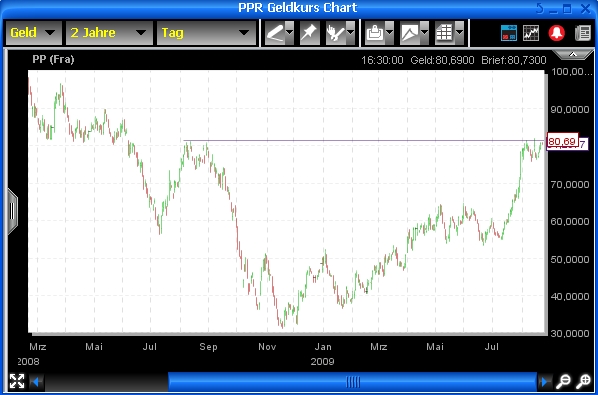The width and height of the screenshot is (598, 395).
Task: Toggle fullscreen with the expand arrows icon
Action: click(17, 381)
